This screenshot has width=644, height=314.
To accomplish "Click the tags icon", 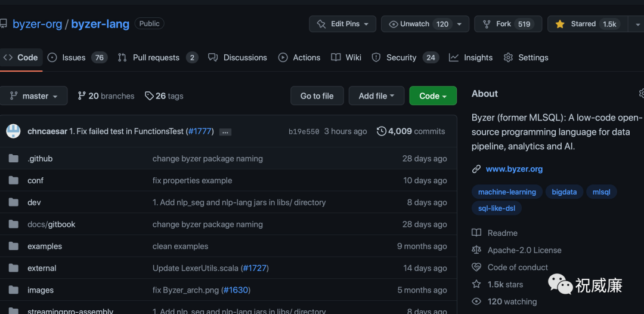I will click(149, 96).
